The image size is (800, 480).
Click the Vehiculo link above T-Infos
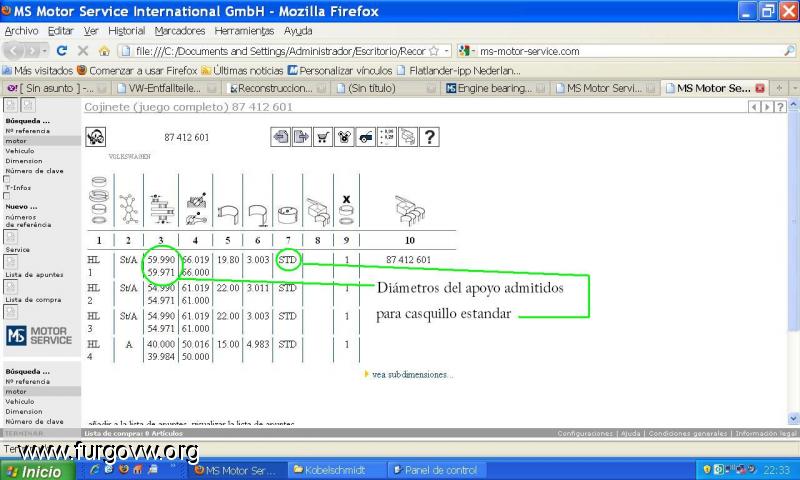[19, 151]
